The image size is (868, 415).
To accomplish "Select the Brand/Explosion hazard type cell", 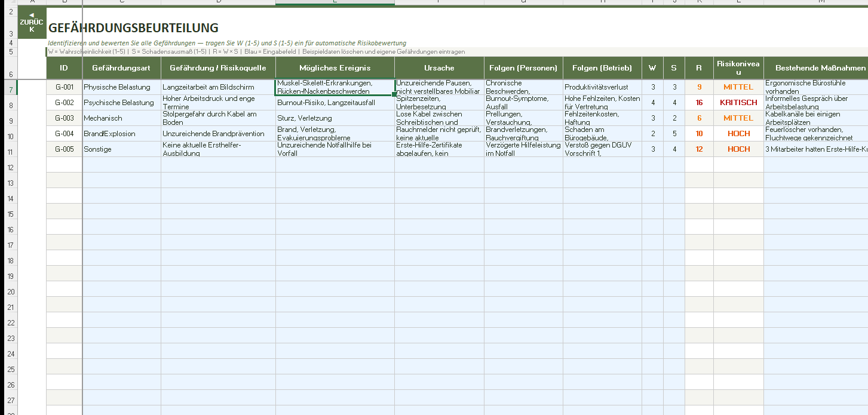I will (121, 134).
